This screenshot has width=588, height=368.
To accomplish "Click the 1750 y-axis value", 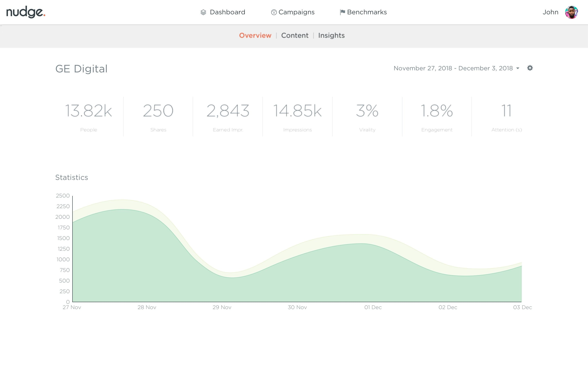I will point(64,228).
